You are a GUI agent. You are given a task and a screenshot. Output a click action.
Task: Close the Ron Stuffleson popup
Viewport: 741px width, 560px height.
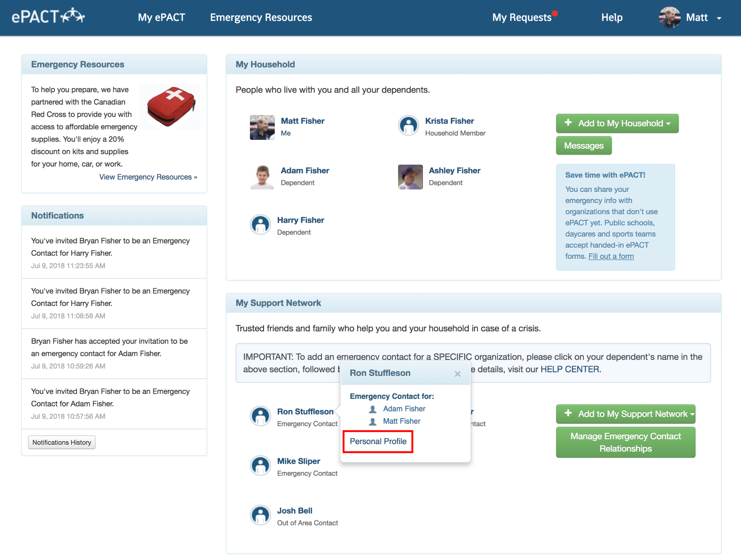(457, 374)
